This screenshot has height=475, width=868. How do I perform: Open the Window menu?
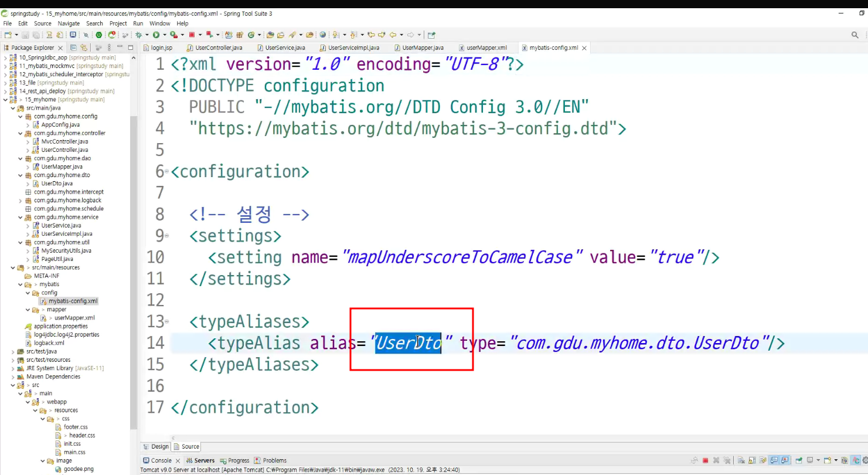159,23
